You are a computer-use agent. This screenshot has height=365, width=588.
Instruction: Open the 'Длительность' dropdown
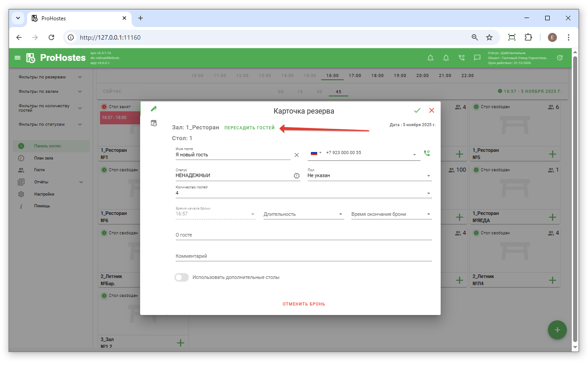[x=303, y=214]
